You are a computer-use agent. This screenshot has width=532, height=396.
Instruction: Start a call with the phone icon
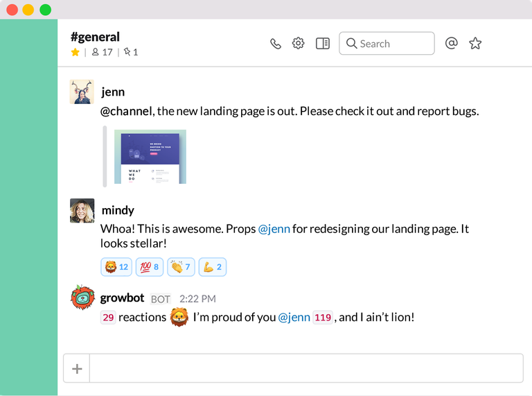point(276,44)
